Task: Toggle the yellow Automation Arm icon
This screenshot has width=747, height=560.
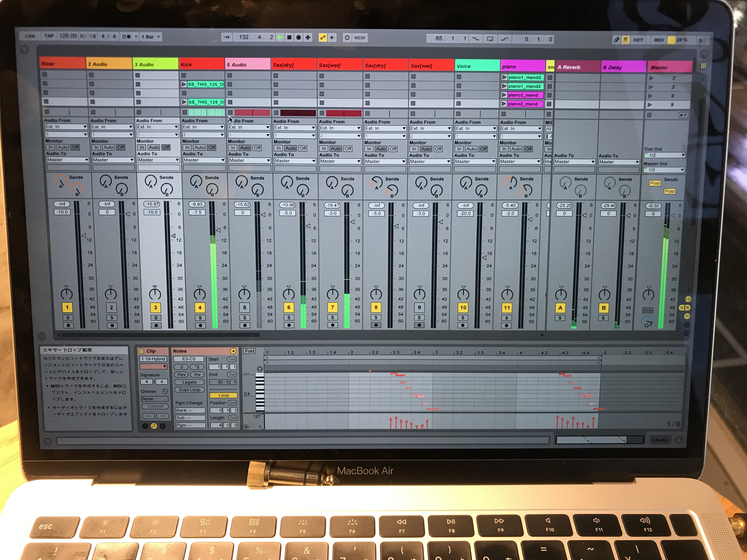Action: click(323, 38)
